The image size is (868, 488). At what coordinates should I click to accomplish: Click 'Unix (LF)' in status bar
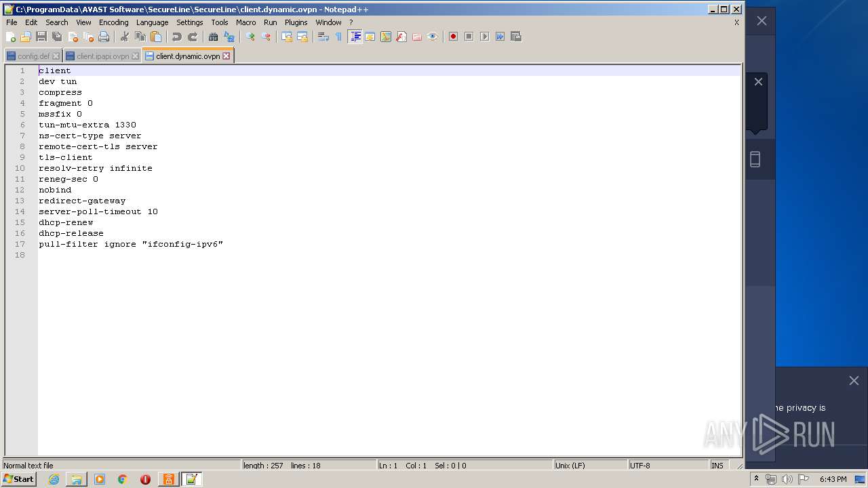570,466
